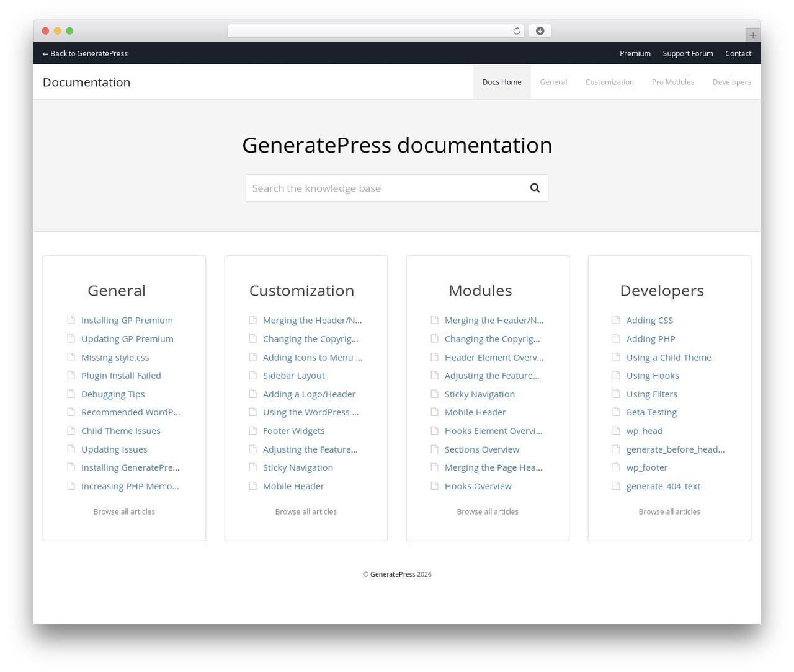Click the search magnifier icon
Screen dimensions: 794x672
(535, 188)
